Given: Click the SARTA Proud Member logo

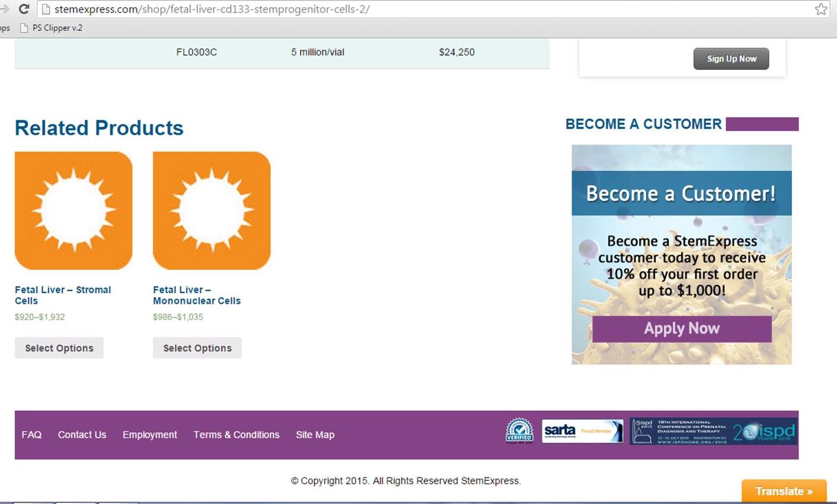Looking at the screenshot, I should [583, 431].
